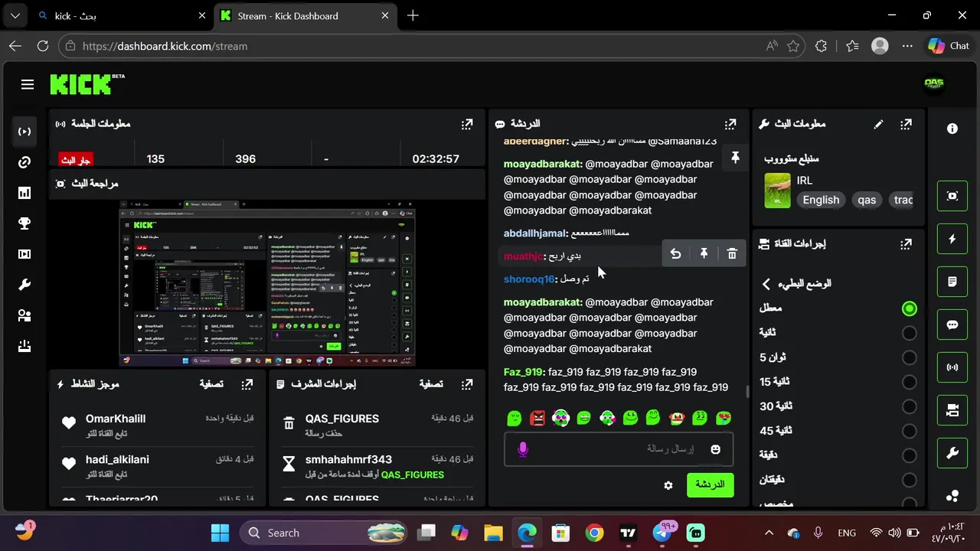
Task: Click the pinned message icon in chat
Action: tap(735, 158)
